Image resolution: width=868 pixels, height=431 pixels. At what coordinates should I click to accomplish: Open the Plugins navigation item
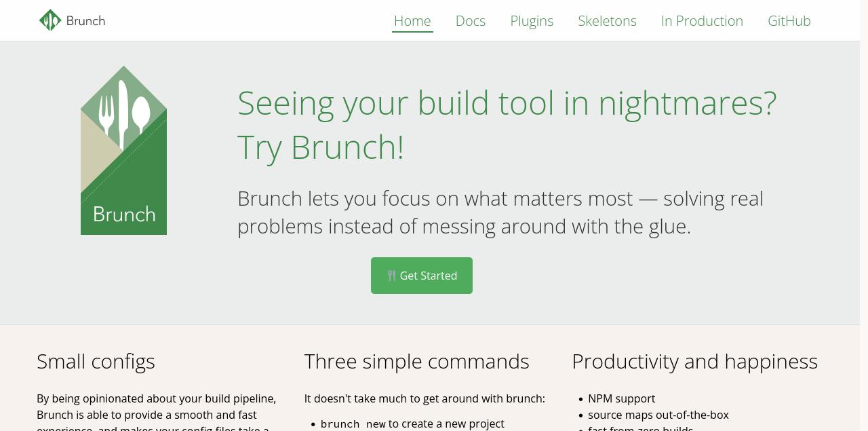pos(532,21)
